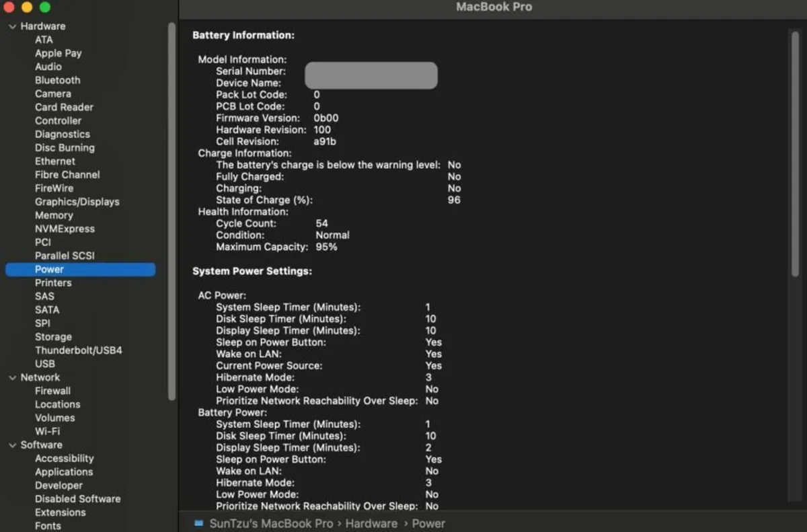
Task: Select Developer under Software
Action: (x=59, y=485)
